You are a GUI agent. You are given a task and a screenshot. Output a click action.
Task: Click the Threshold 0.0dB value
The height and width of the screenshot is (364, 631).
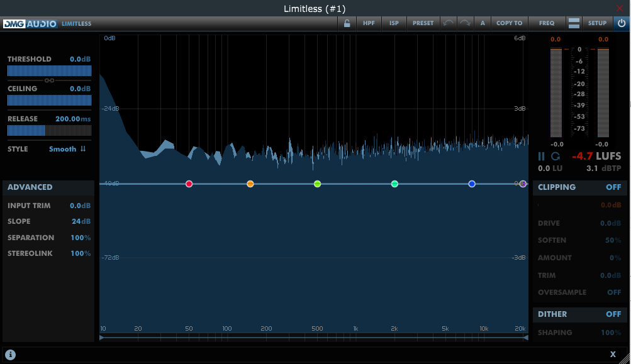[80, 59]
